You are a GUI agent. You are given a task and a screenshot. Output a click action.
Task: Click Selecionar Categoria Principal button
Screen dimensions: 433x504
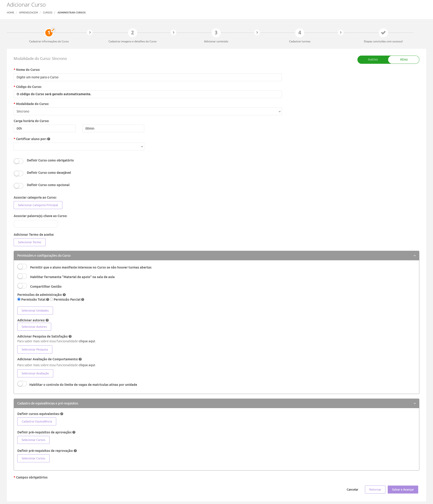[x=38, y=205]
